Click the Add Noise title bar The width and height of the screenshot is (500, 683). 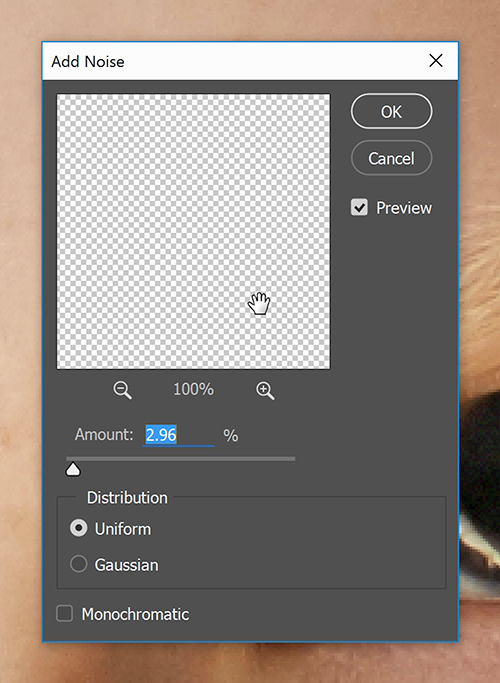click(235, 61)
